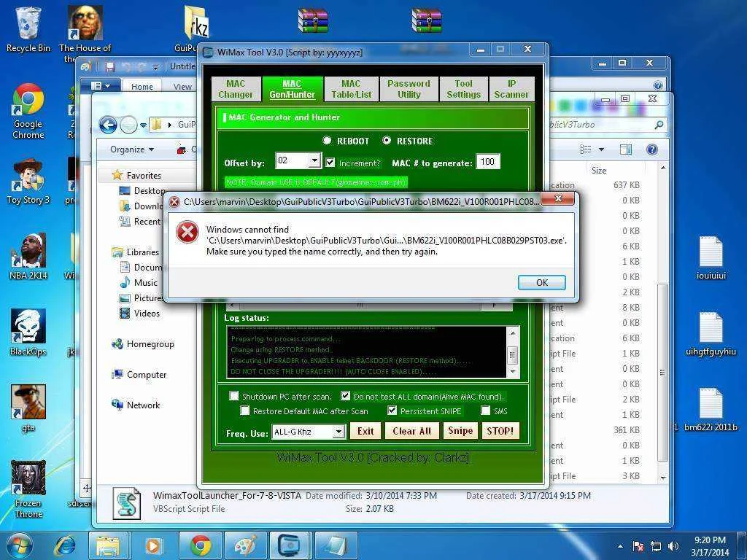Switch to Chrome on the taskbar
Image resolution: width=747 pixels, height=560 pixels.
click(x=201, y=545)
